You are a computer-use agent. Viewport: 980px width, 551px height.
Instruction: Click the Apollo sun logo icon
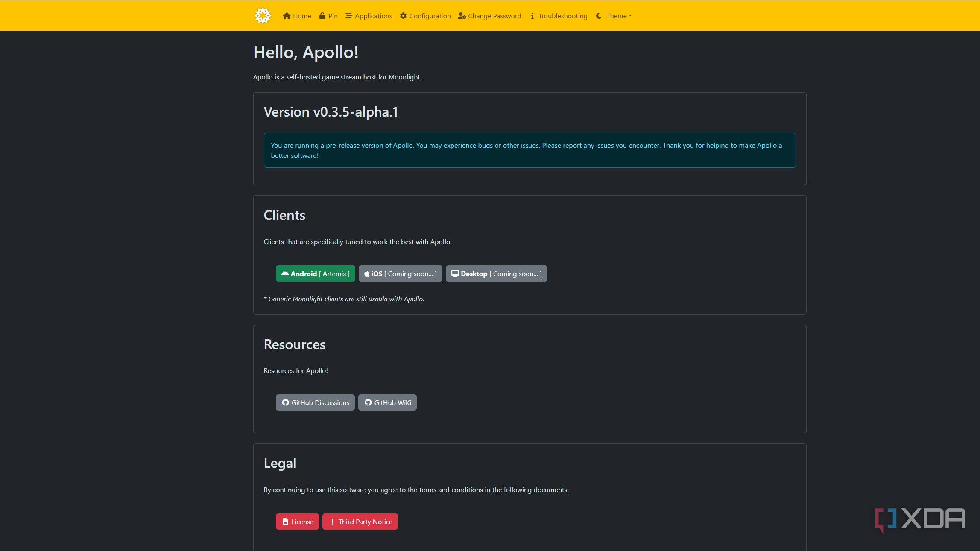coord(263,16)
